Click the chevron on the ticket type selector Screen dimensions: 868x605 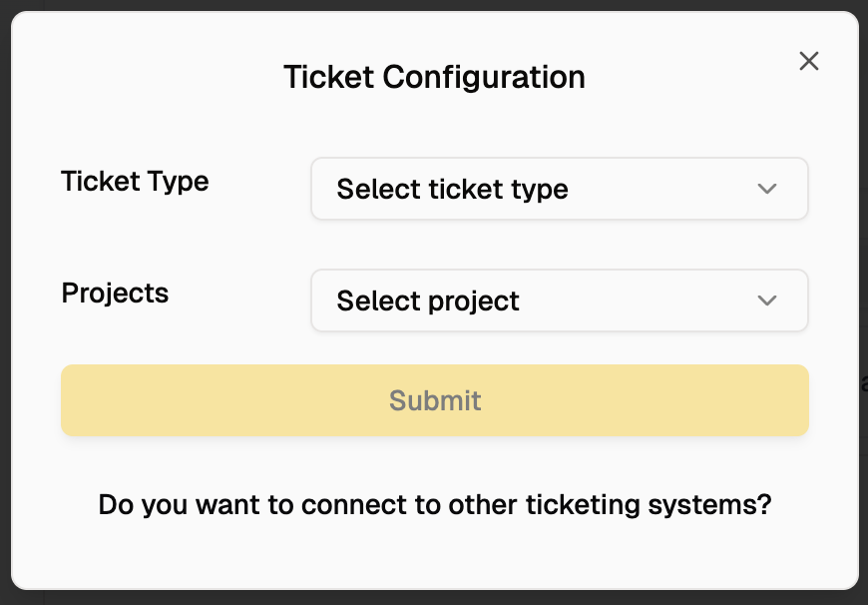[x=766, y=189]
